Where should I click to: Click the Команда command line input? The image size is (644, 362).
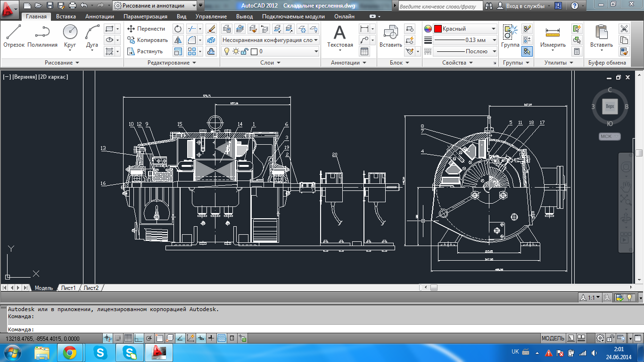323,329
